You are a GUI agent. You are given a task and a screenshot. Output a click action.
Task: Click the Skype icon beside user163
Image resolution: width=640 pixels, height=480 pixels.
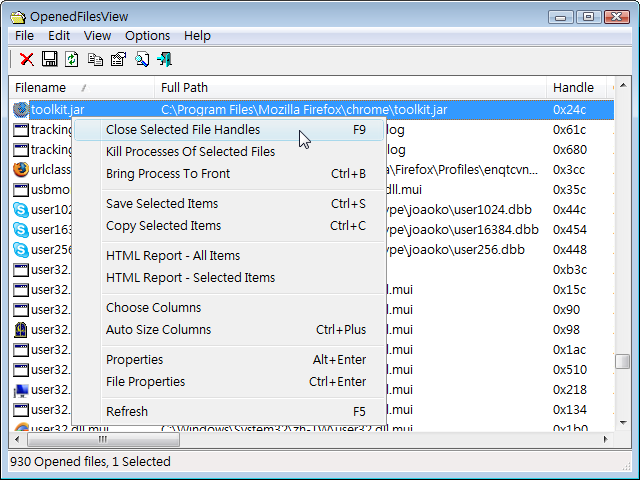21,229
